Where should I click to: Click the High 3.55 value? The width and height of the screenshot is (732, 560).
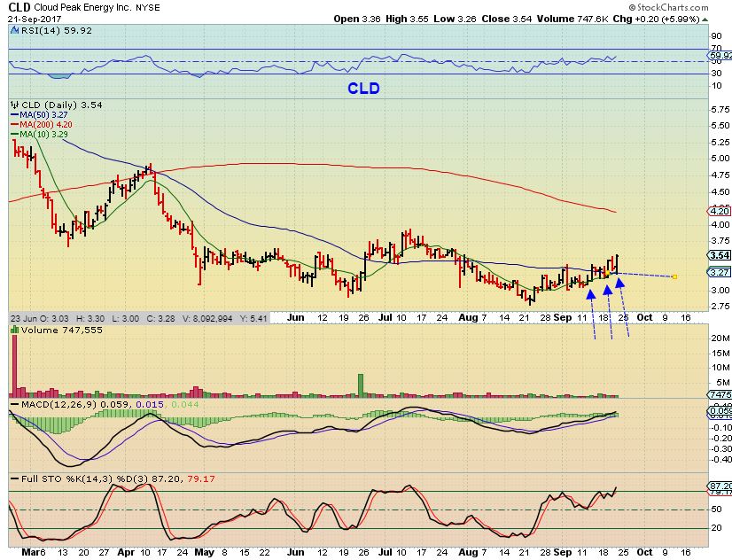(406, 19)
